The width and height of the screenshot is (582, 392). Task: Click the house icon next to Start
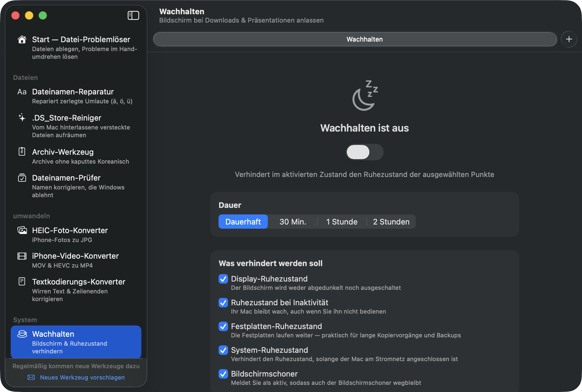pyautogui.click(x=22, y=39)
